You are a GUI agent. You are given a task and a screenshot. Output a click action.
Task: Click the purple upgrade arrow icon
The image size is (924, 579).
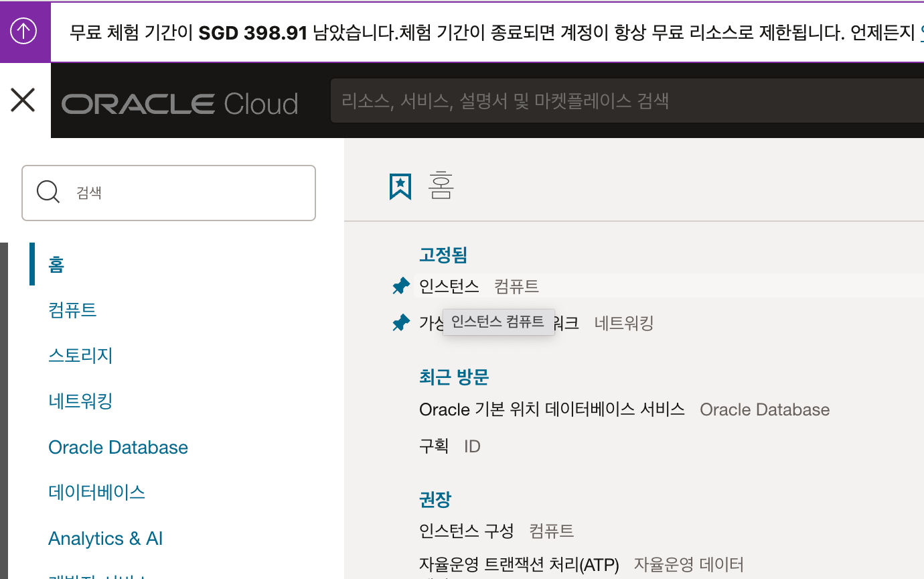[x=24, y=31]
